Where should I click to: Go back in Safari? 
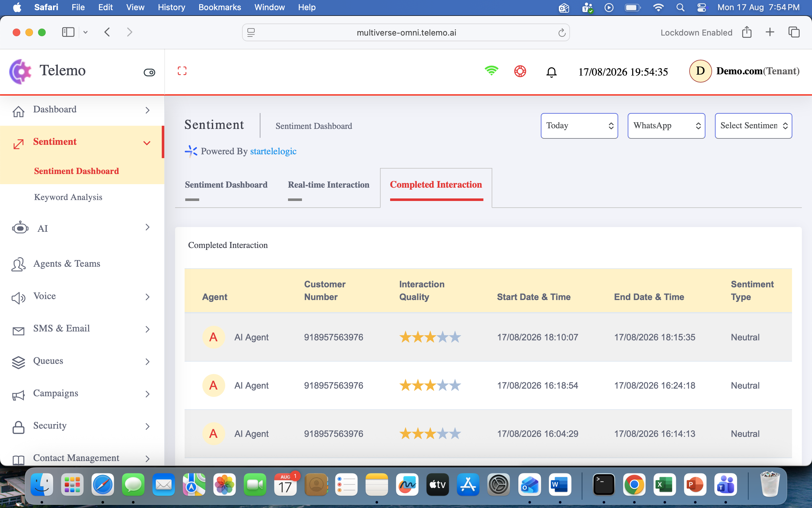pyautogui.click(x=108, y=32)
